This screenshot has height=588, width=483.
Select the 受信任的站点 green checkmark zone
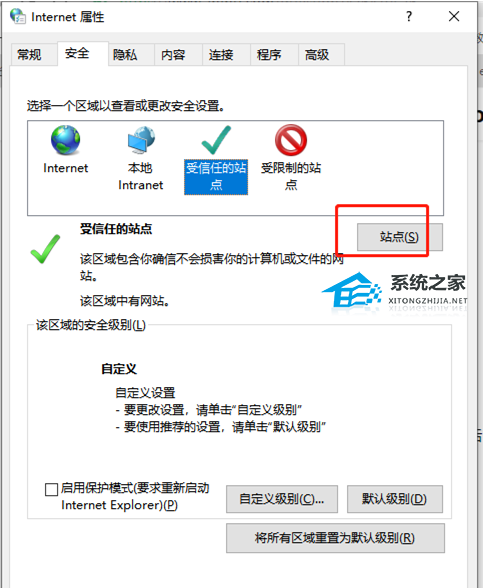[x=216, y=140]
